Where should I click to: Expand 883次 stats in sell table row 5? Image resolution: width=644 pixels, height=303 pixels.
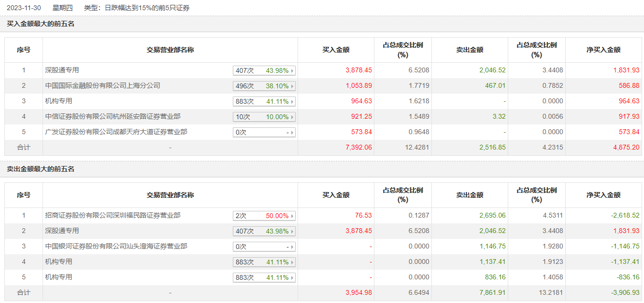[x=292, y=278]
